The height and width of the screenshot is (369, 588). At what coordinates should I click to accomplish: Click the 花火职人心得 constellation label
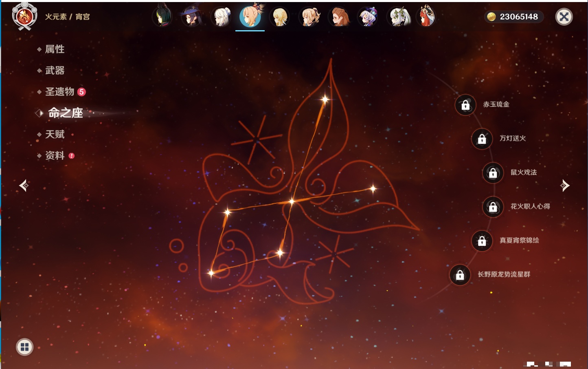(530, 206)
